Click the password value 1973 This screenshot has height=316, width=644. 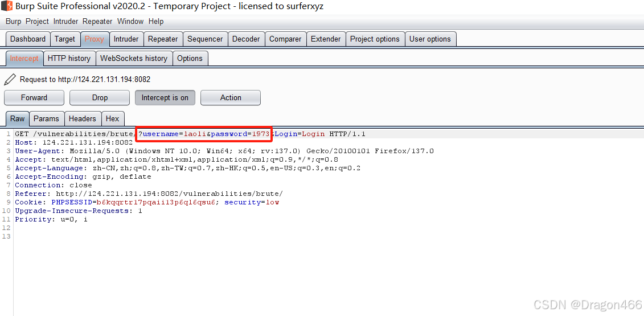click(261, 134)
